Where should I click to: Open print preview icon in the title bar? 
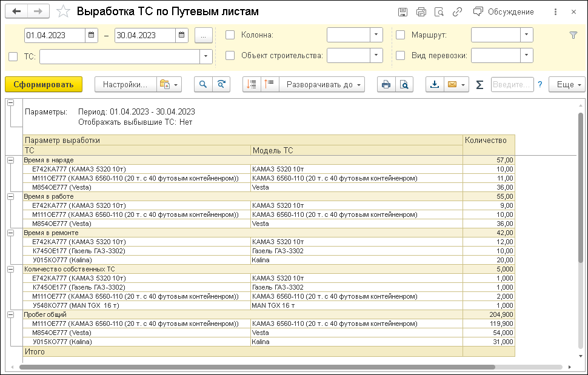coord(439,12)
